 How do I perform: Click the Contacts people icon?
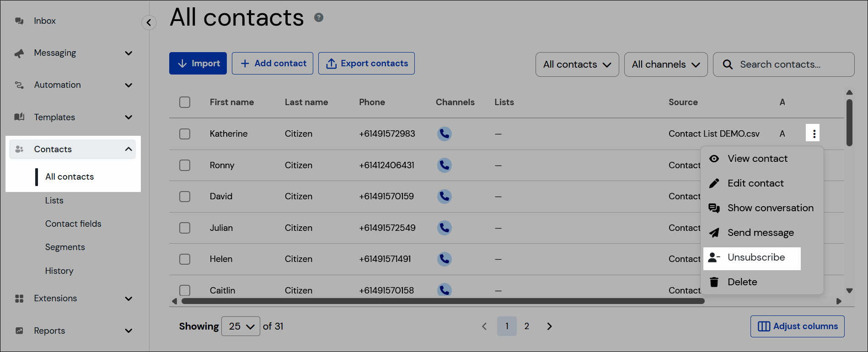[x=19, y=149]
